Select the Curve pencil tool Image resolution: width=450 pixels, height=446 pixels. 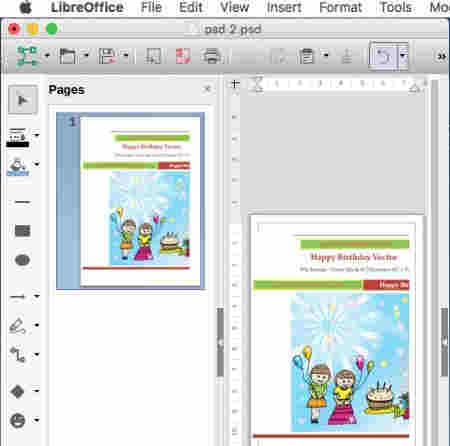(18, 326)
